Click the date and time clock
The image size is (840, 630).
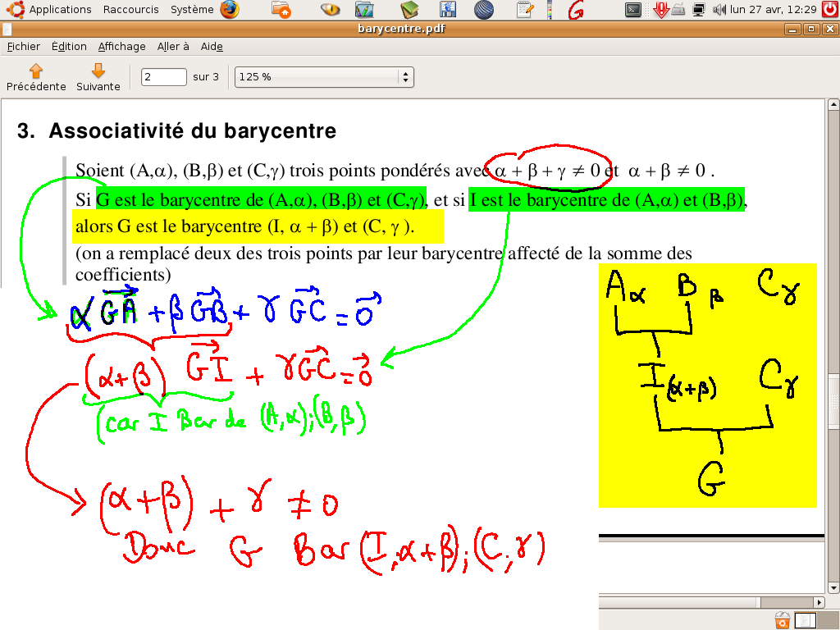[x=774, y=10]
